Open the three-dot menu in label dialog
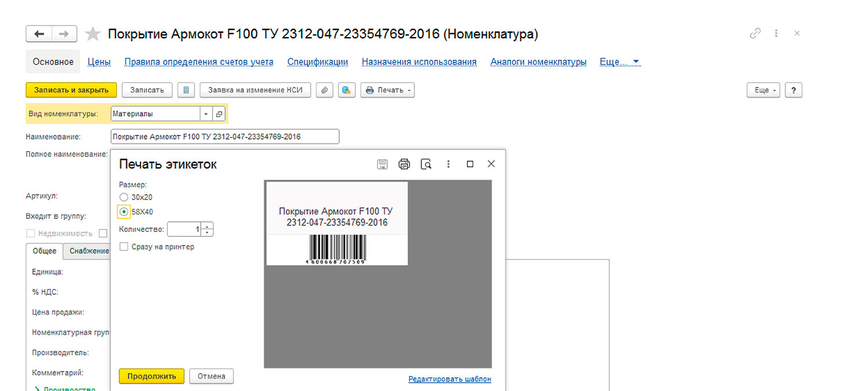868x391 pixels. [448, 164]
